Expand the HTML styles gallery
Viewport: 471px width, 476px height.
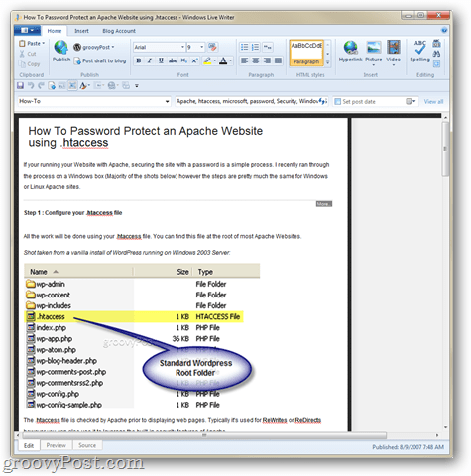(327, 62)
